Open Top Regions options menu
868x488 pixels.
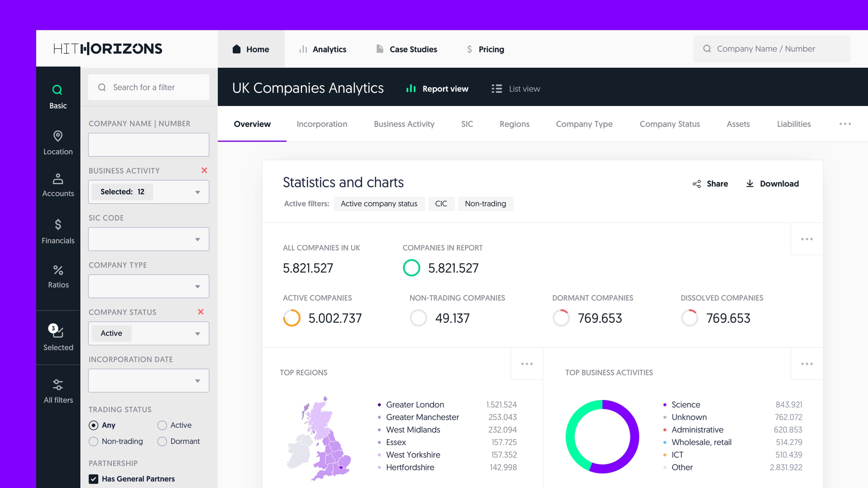point(527,364)
